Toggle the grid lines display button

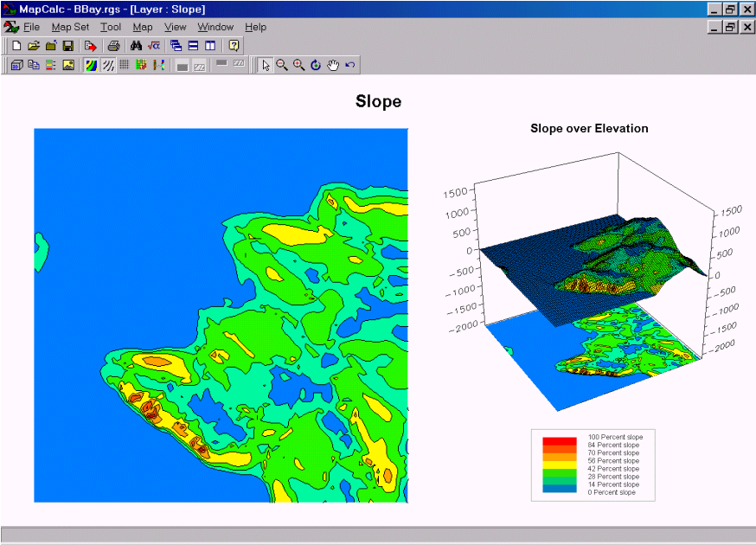click(125, 65)
